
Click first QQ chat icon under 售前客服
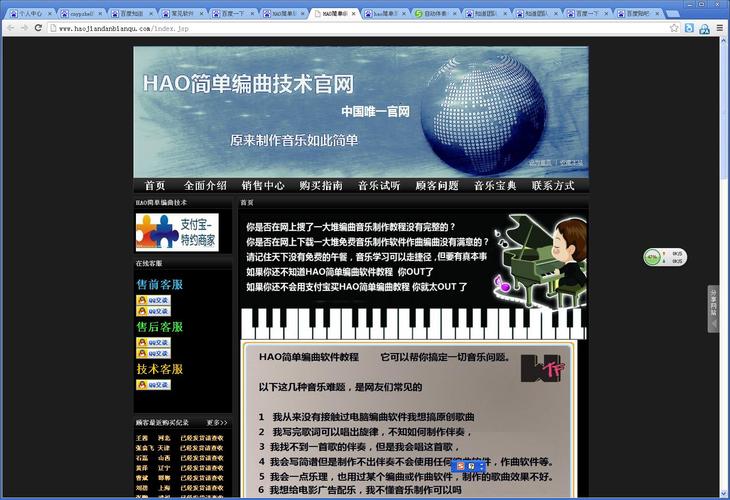pos(153,300)
